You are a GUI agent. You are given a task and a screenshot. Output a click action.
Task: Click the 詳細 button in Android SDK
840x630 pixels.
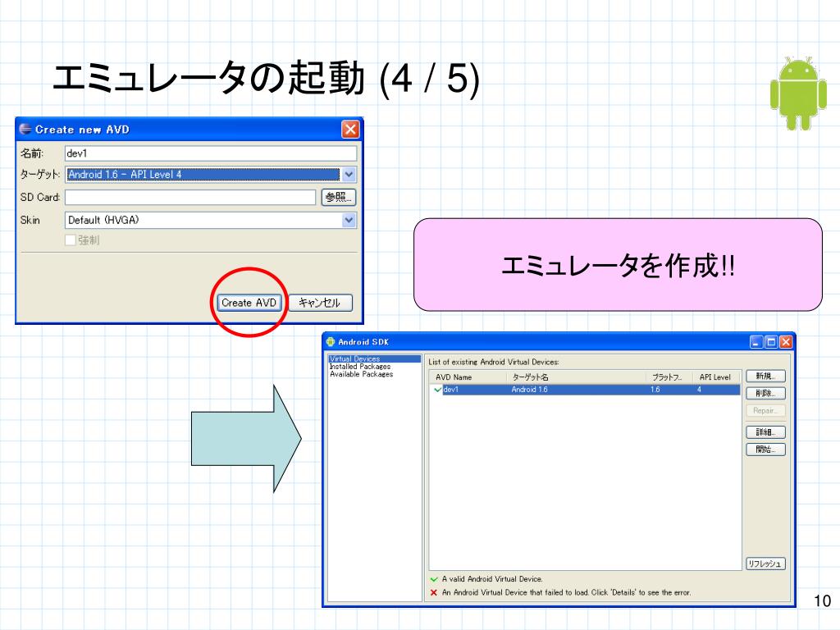pyautogui.click(x=765, y=432)
